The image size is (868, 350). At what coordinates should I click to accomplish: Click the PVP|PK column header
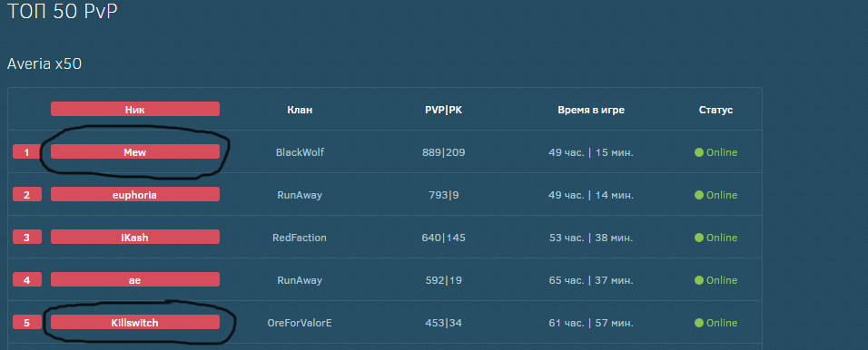[x=443, y=110]
